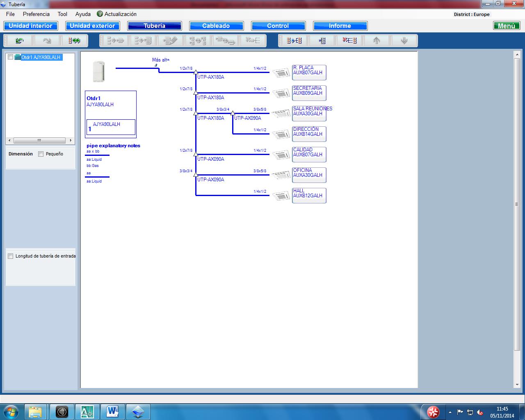The height and width of the screenshot is (420, 525).
Task: Open the Ayuda menu
Action: [x=83, y=14]
